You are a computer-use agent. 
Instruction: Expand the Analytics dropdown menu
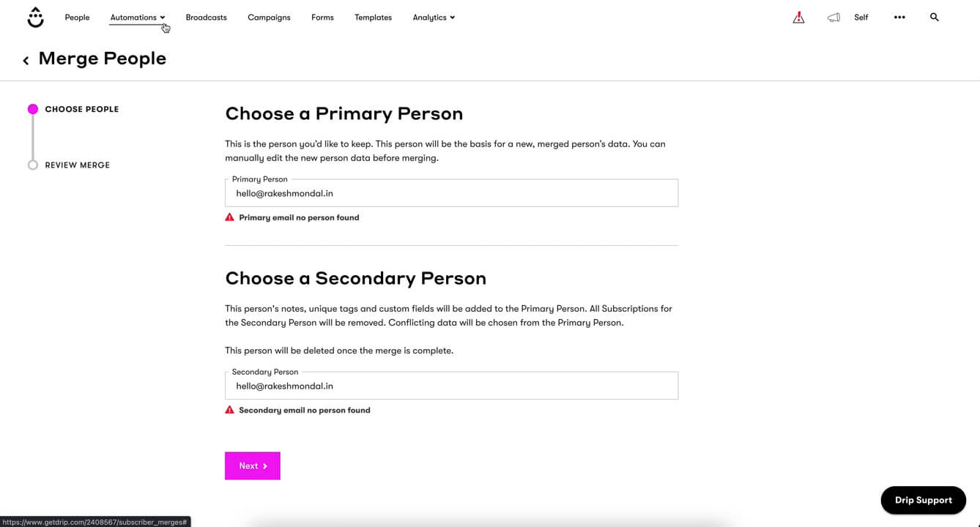click(x=434, y=18)
